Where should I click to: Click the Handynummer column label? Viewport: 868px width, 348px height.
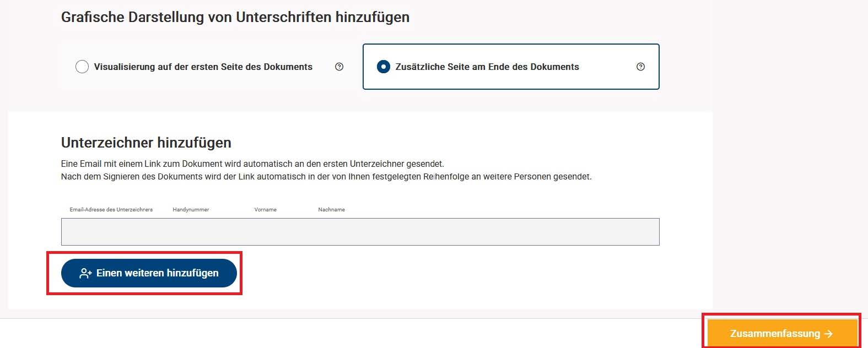click(191, 210)
